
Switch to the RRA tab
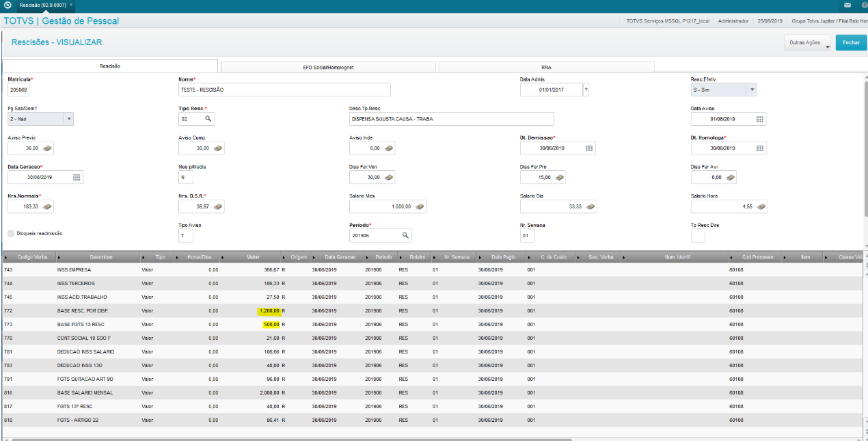point(546,67)
